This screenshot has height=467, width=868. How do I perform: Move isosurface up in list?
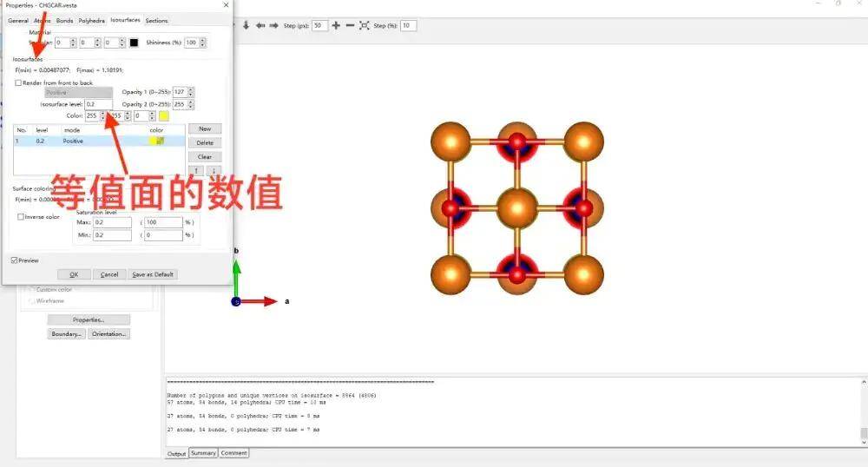coord(197,170)
